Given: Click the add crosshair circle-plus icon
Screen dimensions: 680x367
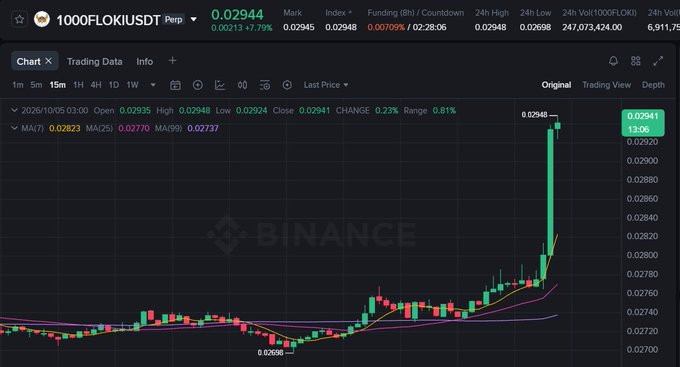Looking at the screenshot, I should (198, 85).
